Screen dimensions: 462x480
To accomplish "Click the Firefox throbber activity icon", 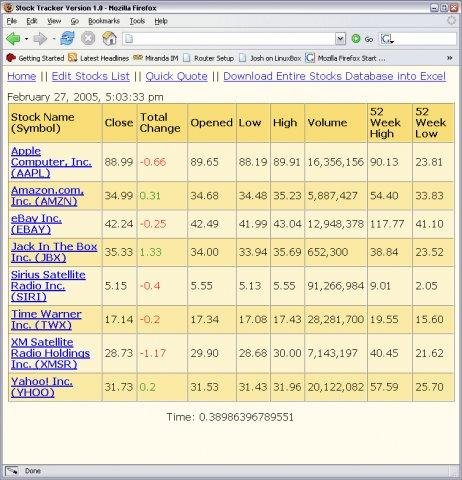I will point(451,20).
